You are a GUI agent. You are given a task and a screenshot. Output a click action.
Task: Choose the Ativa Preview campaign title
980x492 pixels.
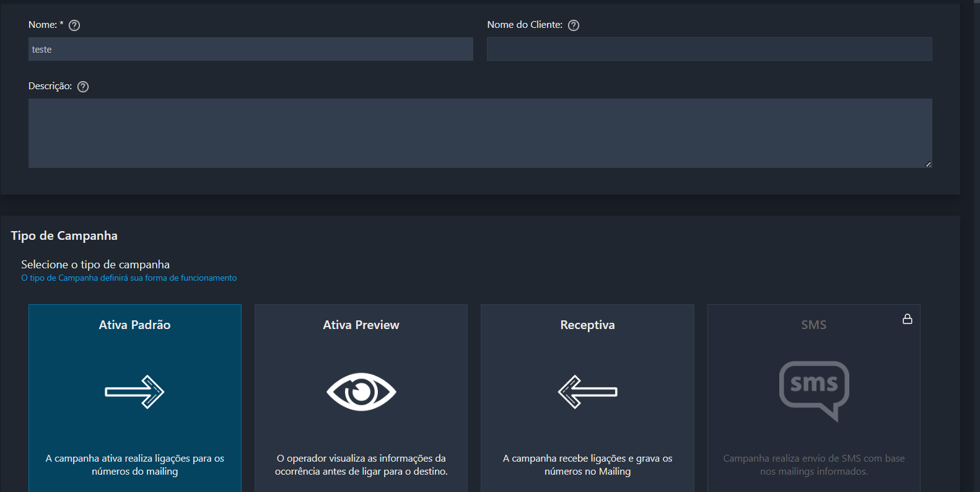pos(361,325)
